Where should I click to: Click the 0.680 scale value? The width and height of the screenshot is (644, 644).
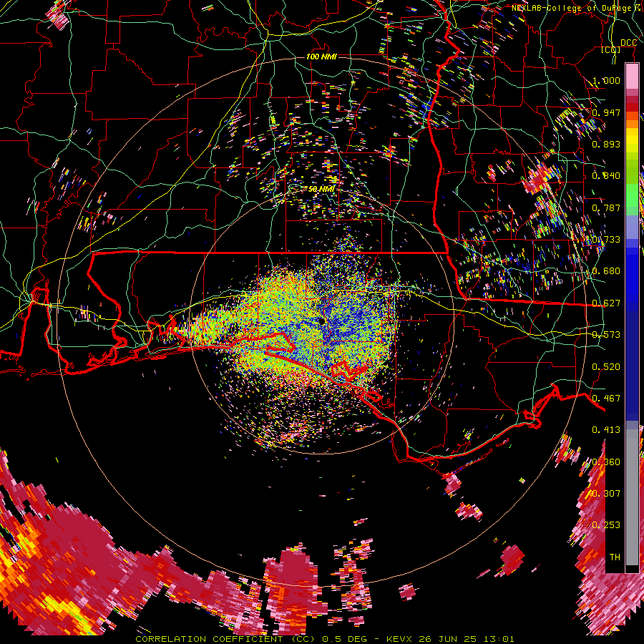606,271
